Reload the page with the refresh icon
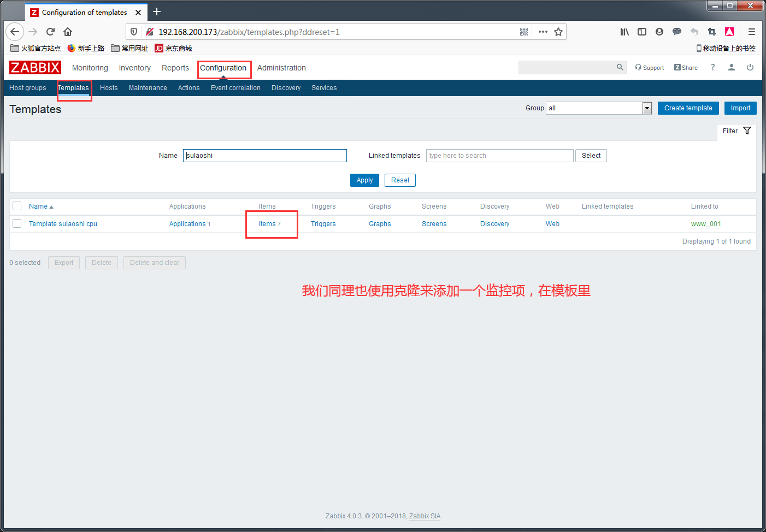The image size is (766, 532). [x=50, y=32]
